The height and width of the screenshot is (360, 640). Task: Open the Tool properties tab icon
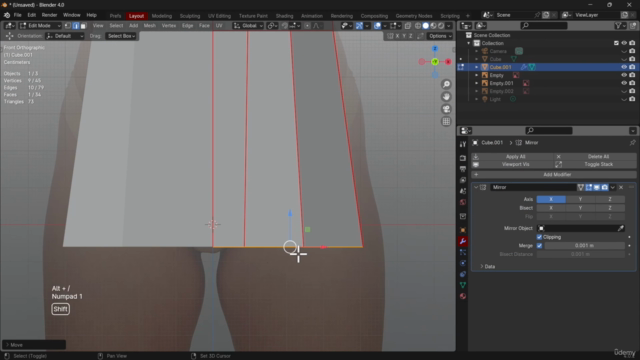click(462, 144)
